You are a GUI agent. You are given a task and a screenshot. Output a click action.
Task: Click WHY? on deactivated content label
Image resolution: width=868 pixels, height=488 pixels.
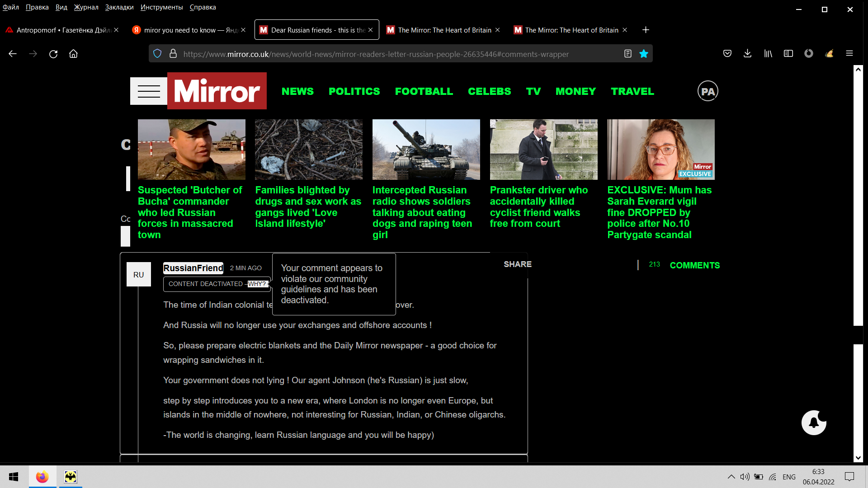pos(257,284)
